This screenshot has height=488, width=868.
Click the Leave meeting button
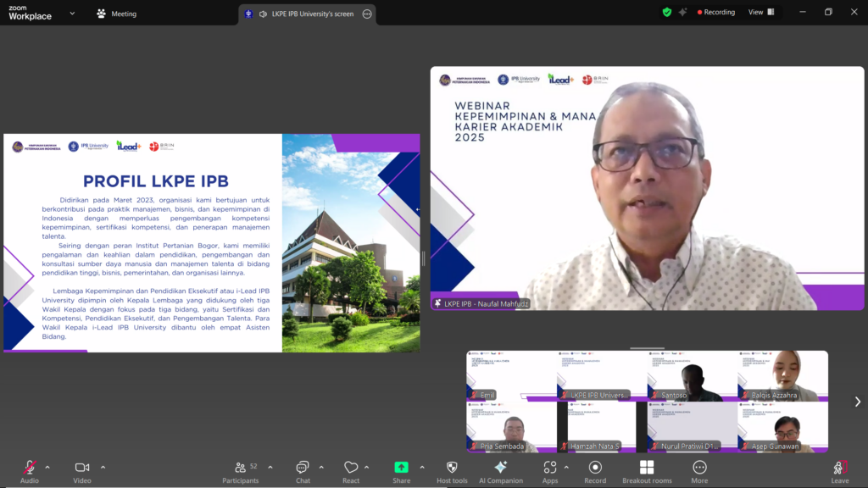coord(840,472)
